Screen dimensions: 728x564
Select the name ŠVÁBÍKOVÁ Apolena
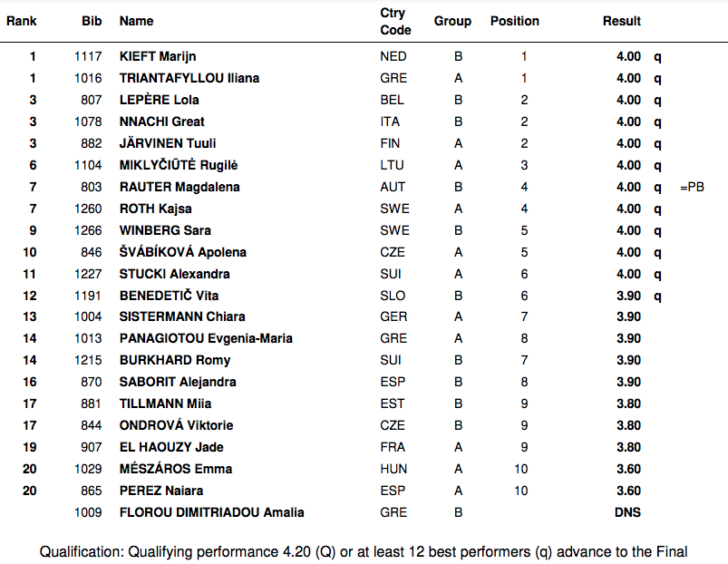(x=183, y=252)
